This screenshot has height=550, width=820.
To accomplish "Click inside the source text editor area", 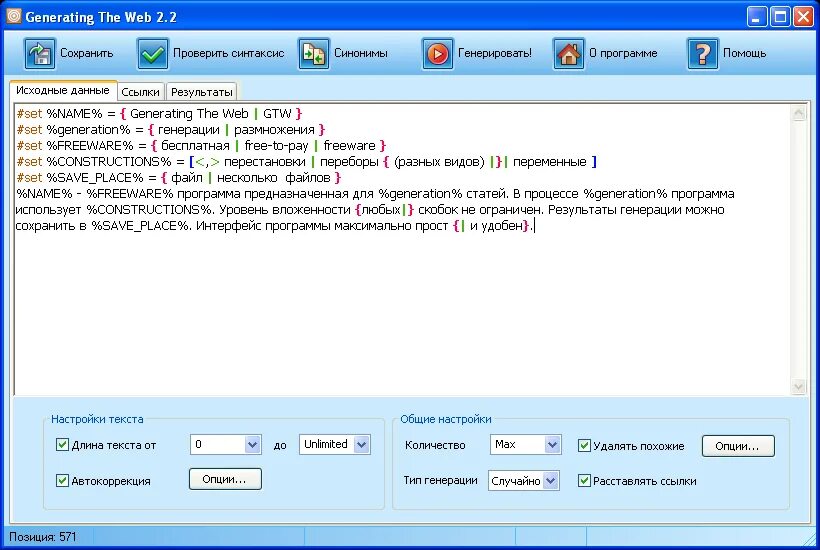I will 402,249.
